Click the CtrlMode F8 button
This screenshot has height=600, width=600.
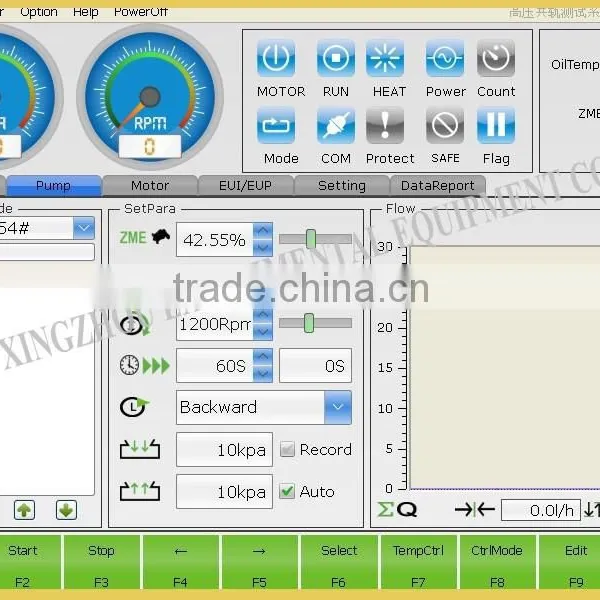[497, 562]
